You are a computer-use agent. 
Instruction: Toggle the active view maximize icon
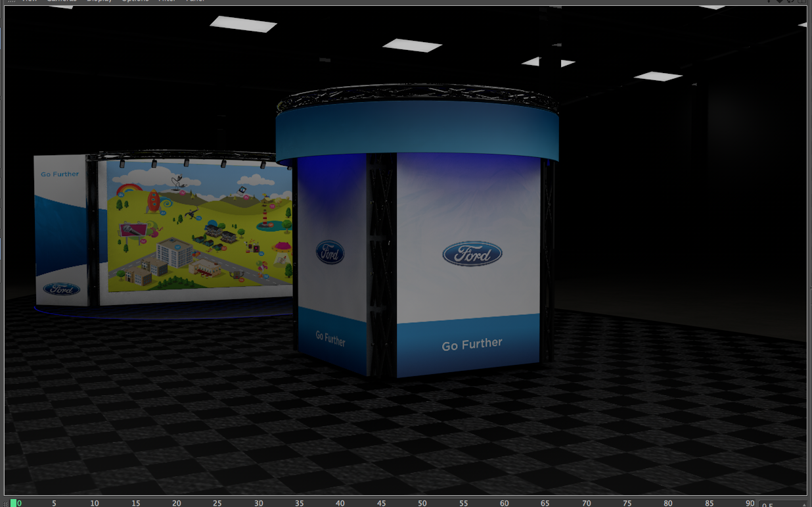(x=801, y=1)
